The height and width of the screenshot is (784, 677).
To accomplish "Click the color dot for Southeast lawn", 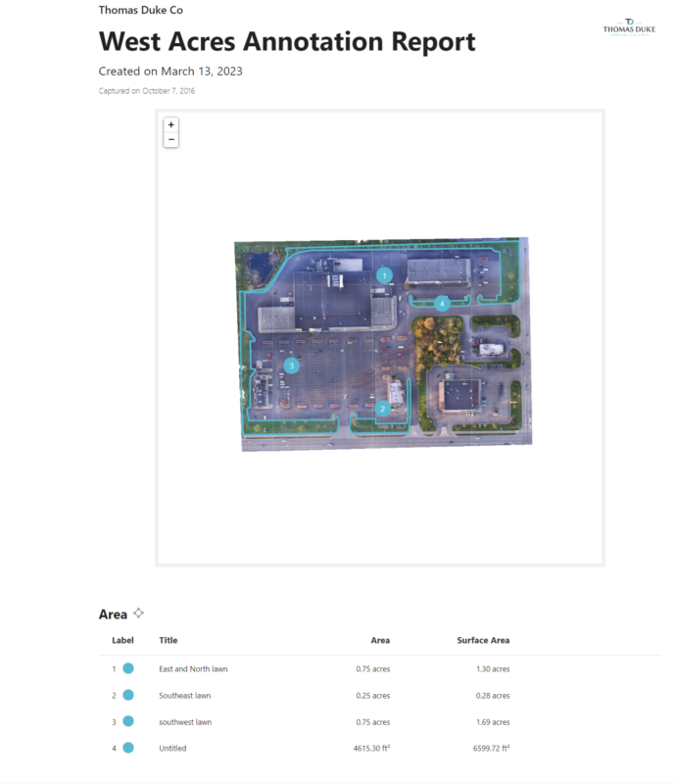I will click(128, 695).
